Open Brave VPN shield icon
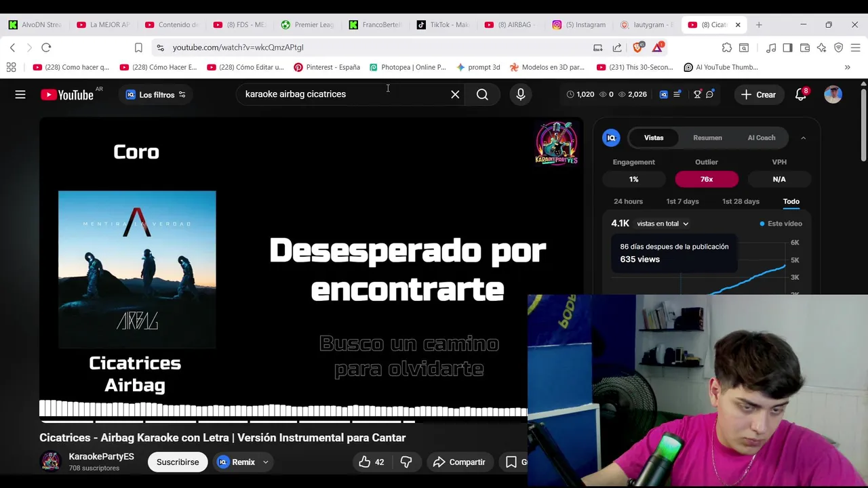This screenshot has height=488, width=868. coord(839,47)
